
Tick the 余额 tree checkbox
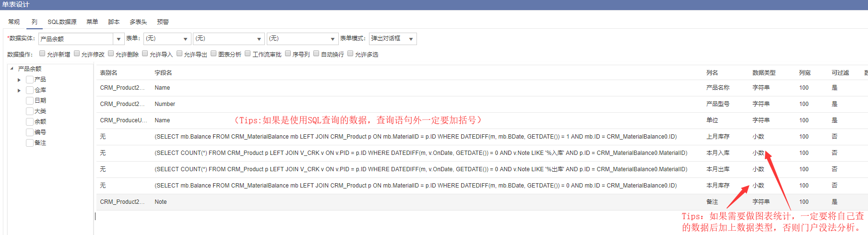(x=30, y=122)
